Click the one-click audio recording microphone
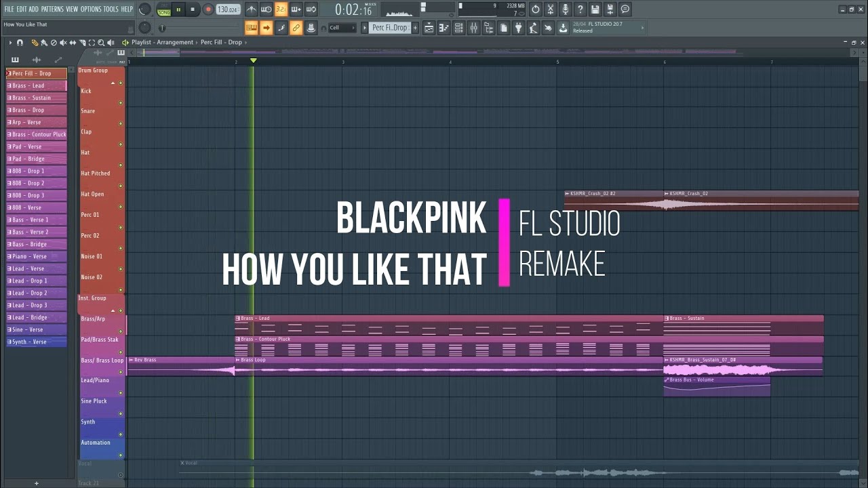This screenshot has height=488, width=868. 566,9
